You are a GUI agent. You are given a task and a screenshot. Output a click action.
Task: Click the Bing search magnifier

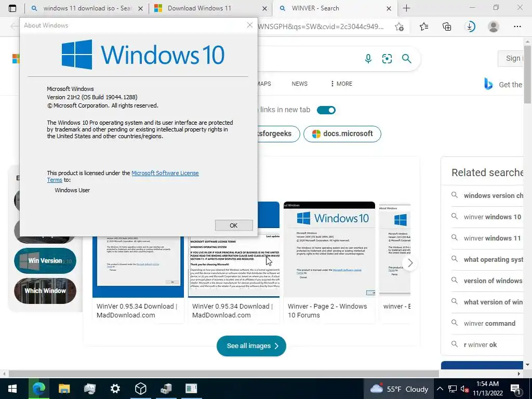click(406, 59)
